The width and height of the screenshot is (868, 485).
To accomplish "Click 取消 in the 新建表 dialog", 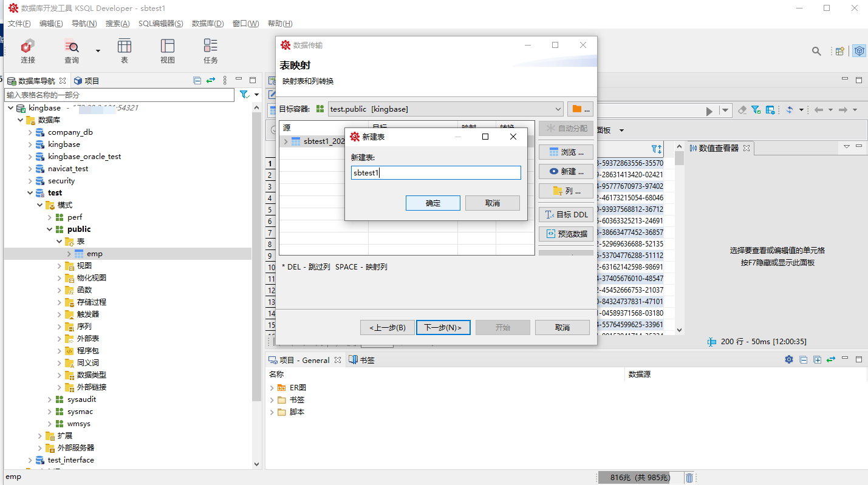I will click(x=493, y=203).
